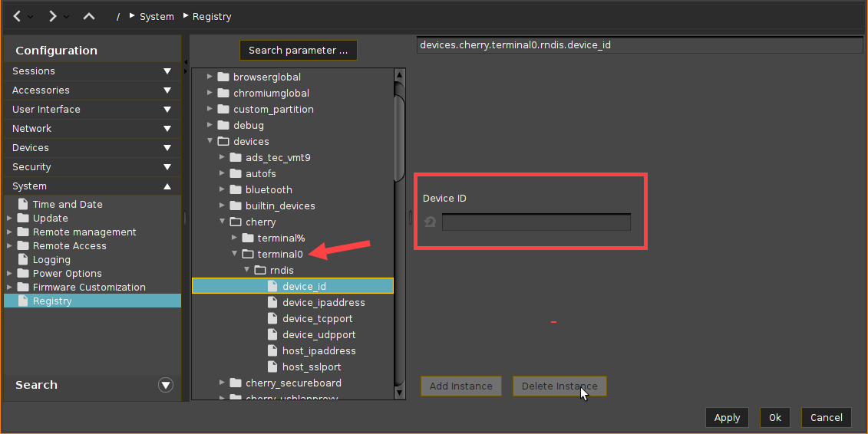
Task: Click the reset icon beside Device ID field
Action: click(431, 222)
